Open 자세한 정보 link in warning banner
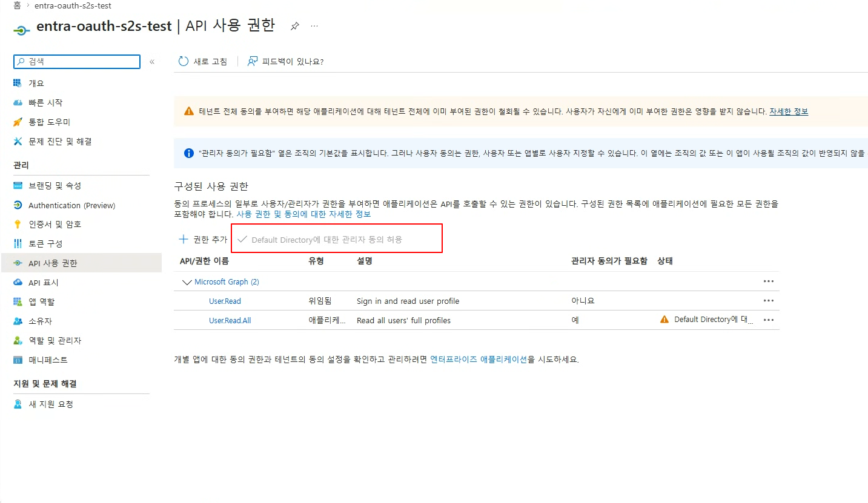The width and height of the screenshot is (868, 503). click(x=789, y=111)
